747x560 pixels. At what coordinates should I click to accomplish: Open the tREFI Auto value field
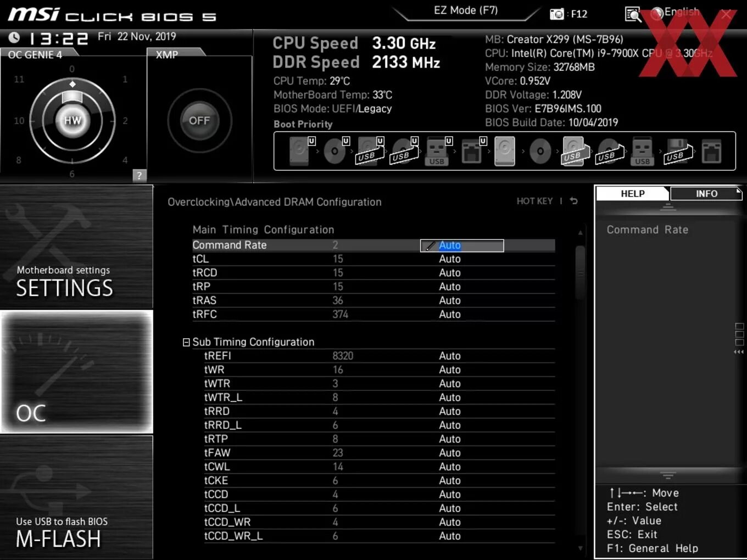450,356
